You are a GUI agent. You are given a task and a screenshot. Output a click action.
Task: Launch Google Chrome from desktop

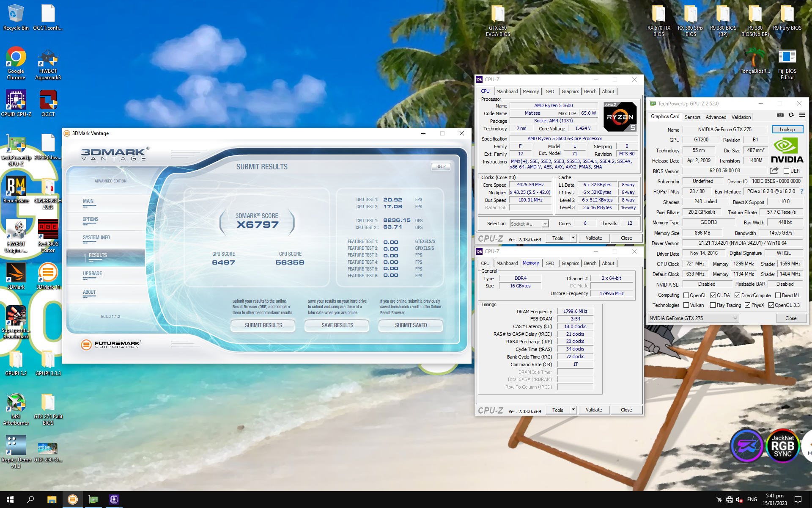tap(16, 63)
